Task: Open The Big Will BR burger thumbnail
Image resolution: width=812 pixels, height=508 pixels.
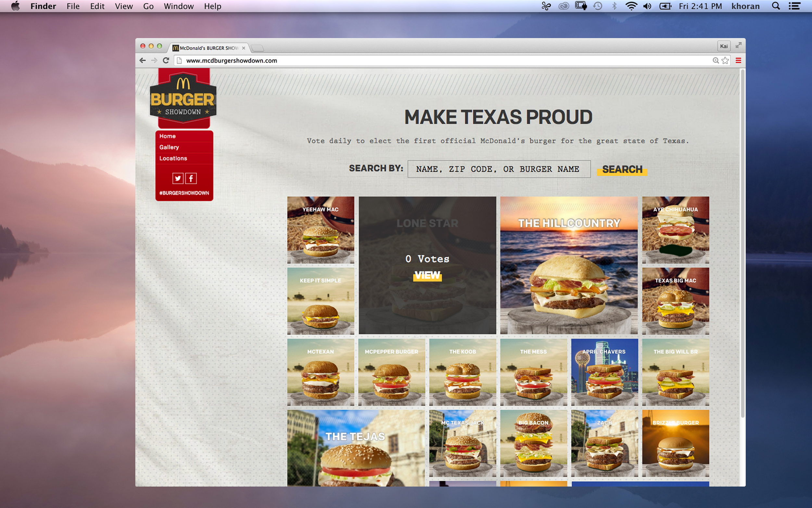Action: [x=675, y=372]
